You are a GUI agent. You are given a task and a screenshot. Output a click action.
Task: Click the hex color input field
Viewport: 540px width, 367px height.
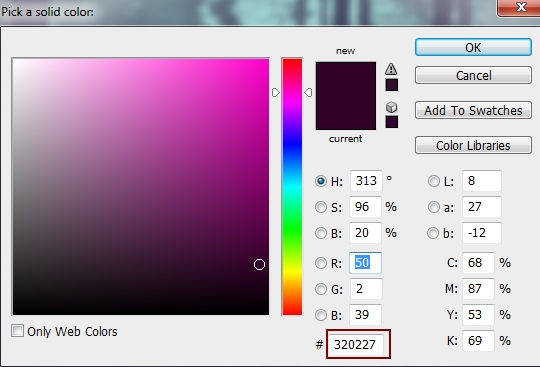(x=356, y=344)
